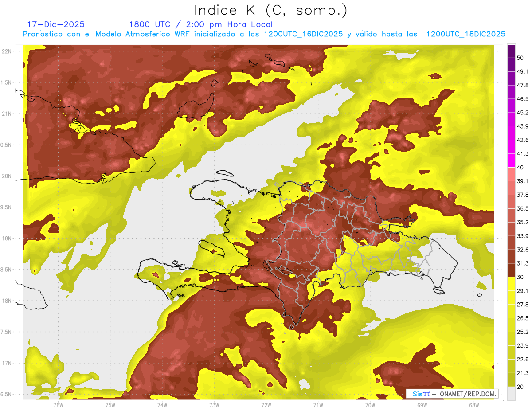This screenshot has width=532, height=411.
Task: Click the '68W' longitude label
Action: (x=474, y=405)
